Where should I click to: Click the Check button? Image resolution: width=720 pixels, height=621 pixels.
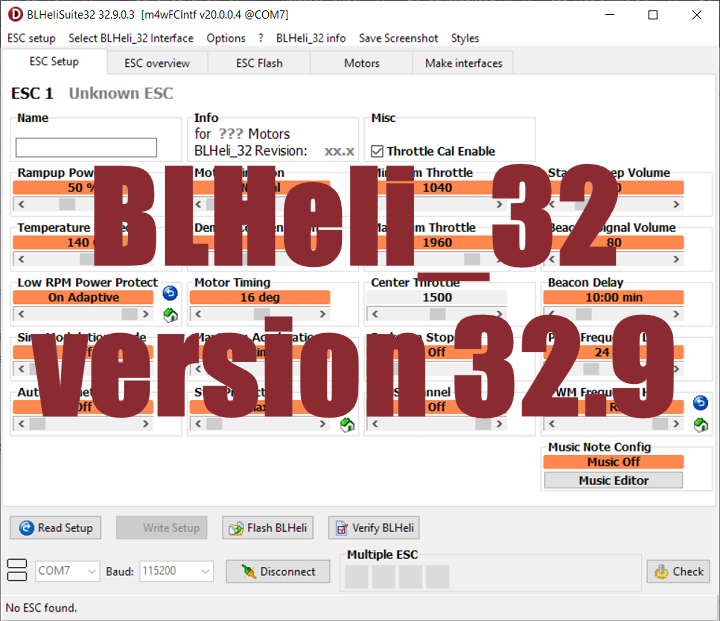tap(678, 571)
